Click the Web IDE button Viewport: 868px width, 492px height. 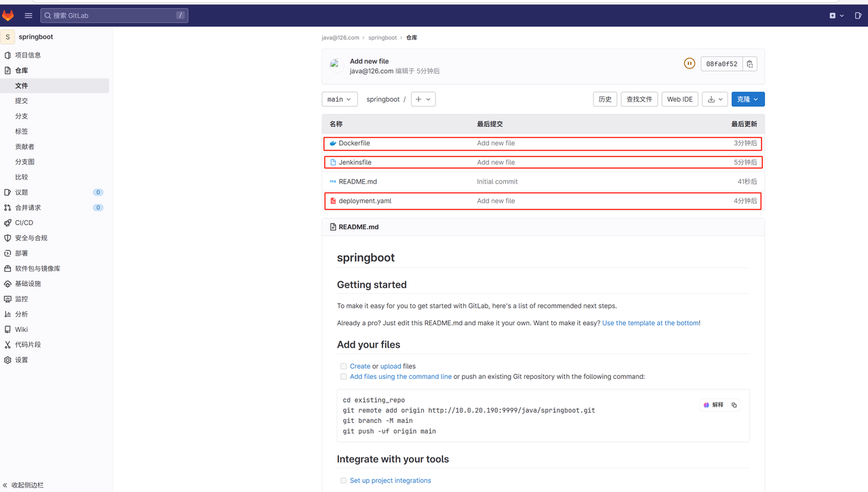point(679,99)
